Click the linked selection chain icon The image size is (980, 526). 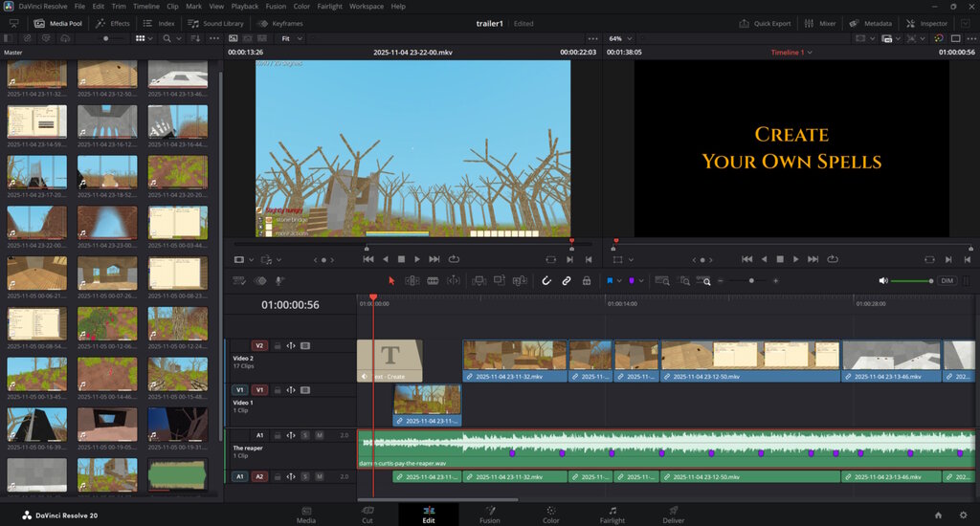click(x=567, y=281)
